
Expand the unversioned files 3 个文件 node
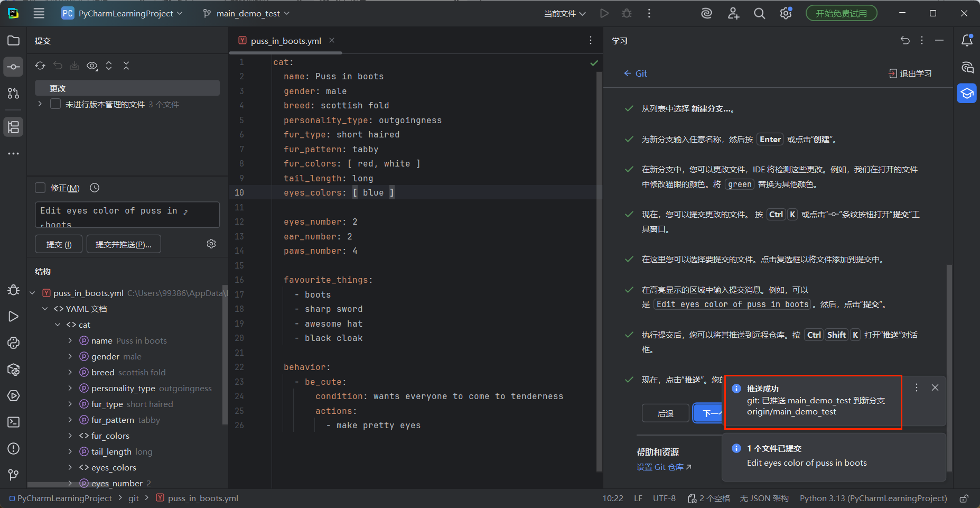tap(40, 104)
